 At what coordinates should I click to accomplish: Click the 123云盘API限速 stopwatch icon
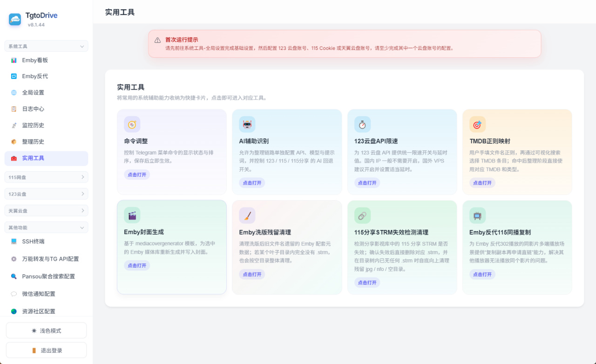(x=362, y=124)
